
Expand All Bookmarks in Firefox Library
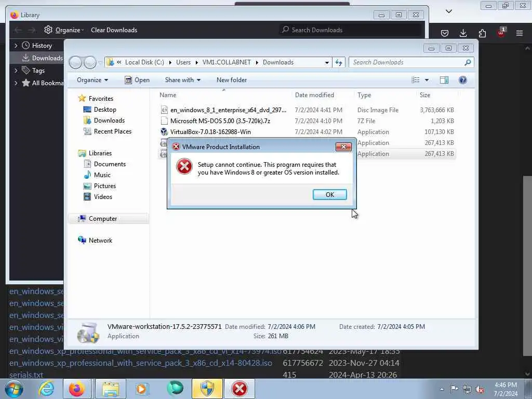point(16,83)
